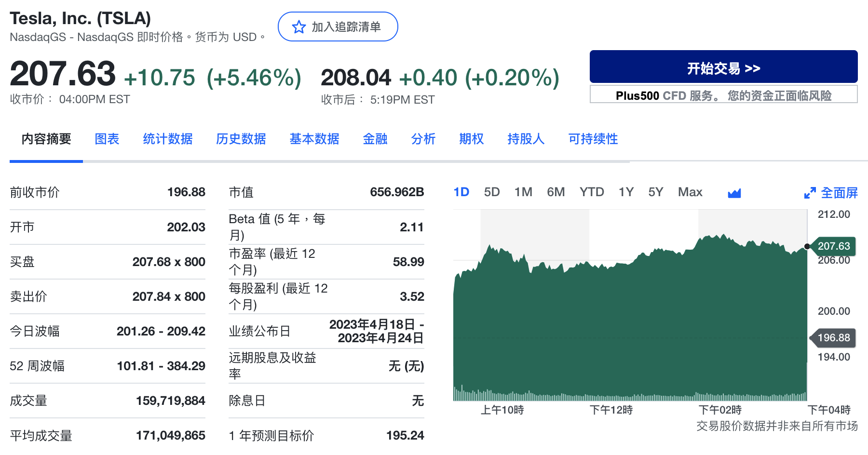Switch chart range to 5D
Image resolution: width=868 pixels, height=455 pixels.
[492, 192]
